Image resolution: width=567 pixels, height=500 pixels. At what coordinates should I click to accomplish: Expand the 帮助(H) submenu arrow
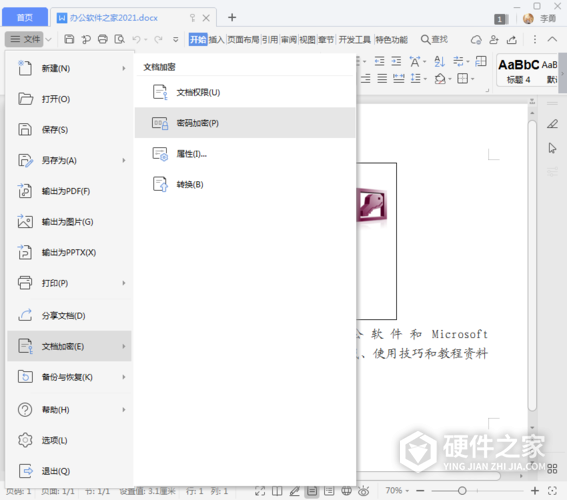124,410
